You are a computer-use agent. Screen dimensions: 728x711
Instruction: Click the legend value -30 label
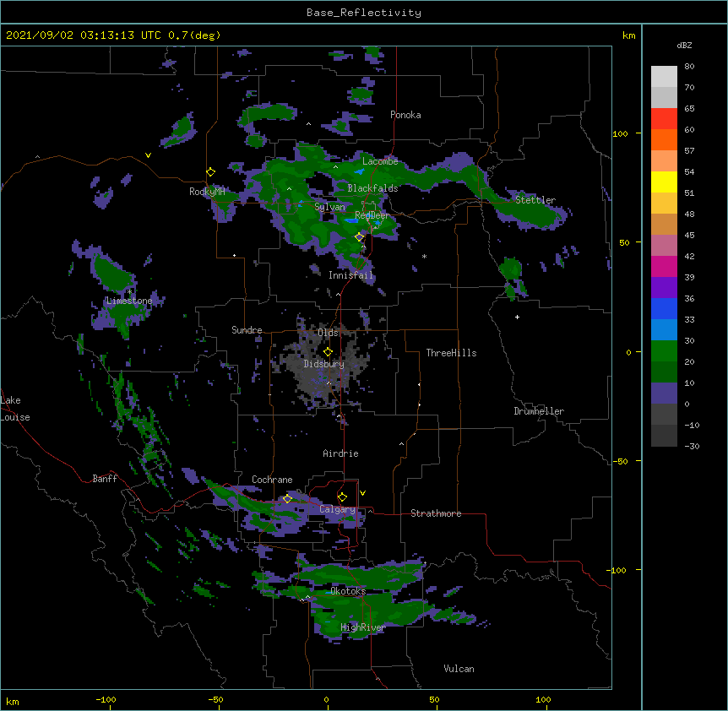click(x=692, y=447)
